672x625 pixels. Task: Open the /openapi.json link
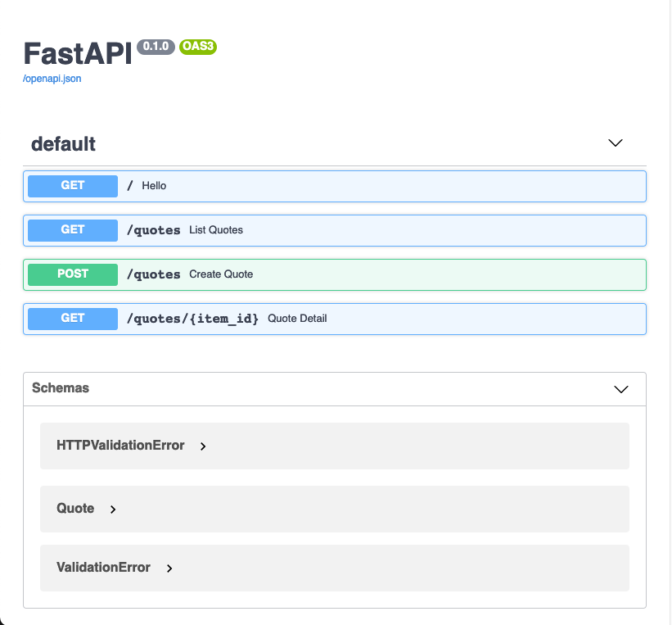click(52, 79)
